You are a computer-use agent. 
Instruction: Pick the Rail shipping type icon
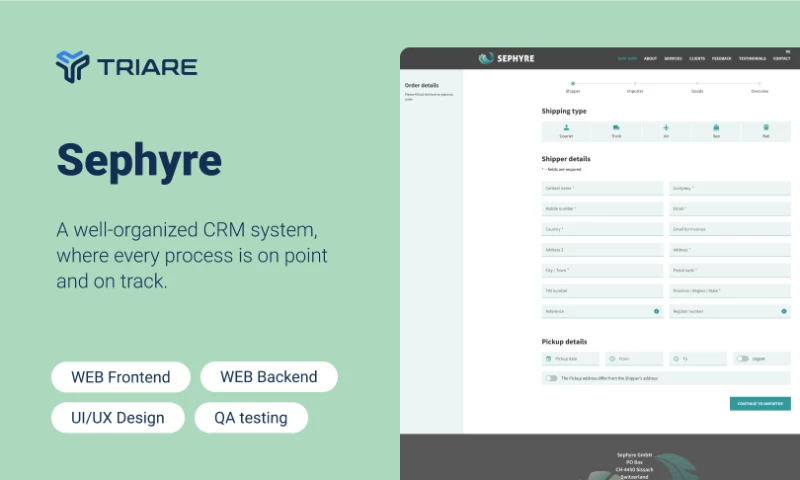tap(766, 128)
